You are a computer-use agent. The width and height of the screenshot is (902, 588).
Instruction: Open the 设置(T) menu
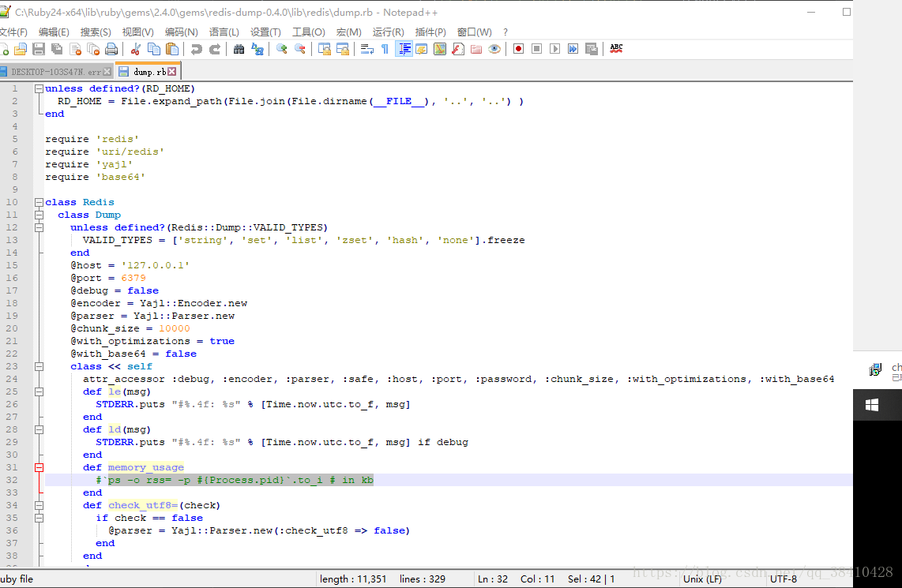click(x=265, y=32)
